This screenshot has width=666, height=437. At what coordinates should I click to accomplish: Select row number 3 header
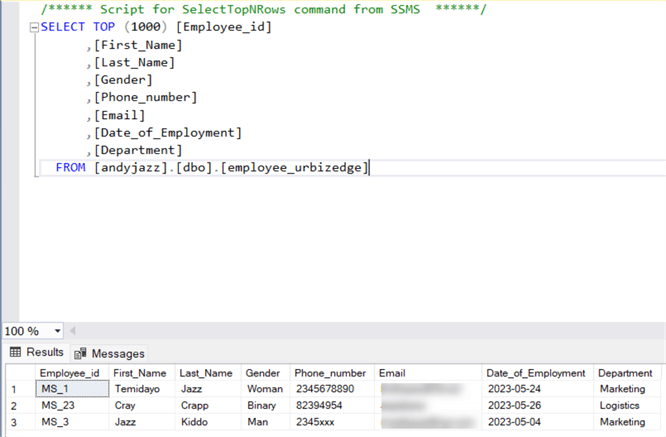pos(20,422)
